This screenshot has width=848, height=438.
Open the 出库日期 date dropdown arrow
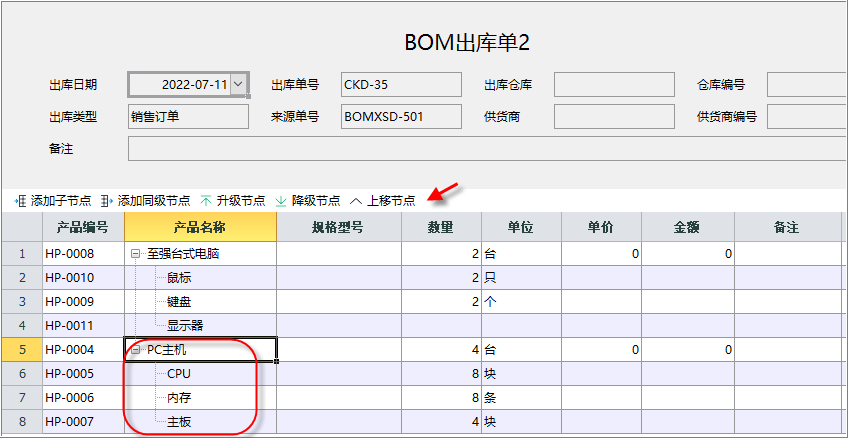point(238,84)
